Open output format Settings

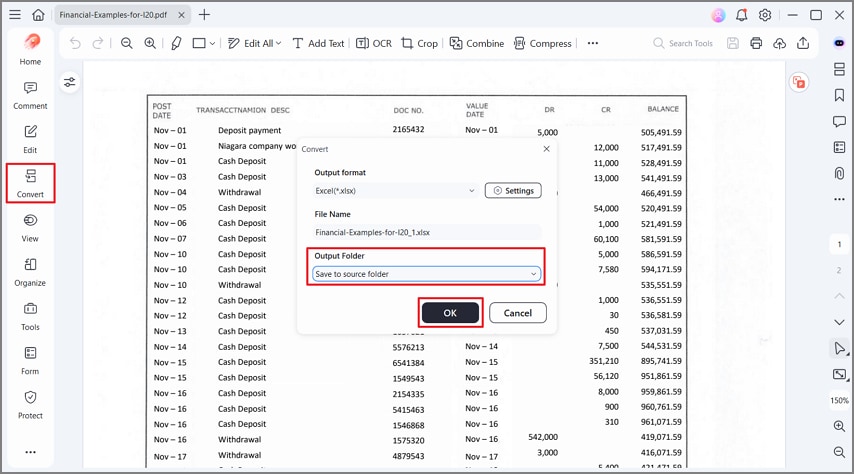tap(513, 191)
